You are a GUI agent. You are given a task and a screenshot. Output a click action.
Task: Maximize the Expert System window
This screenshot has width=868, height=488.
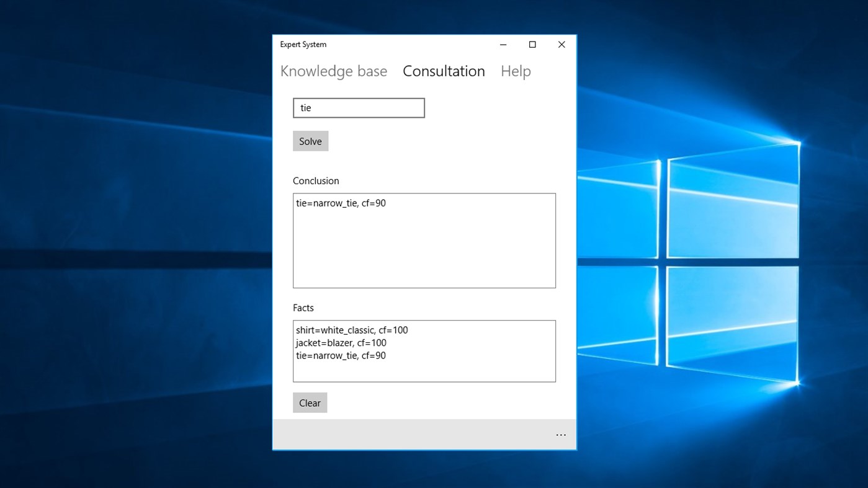tap(532, 45)
